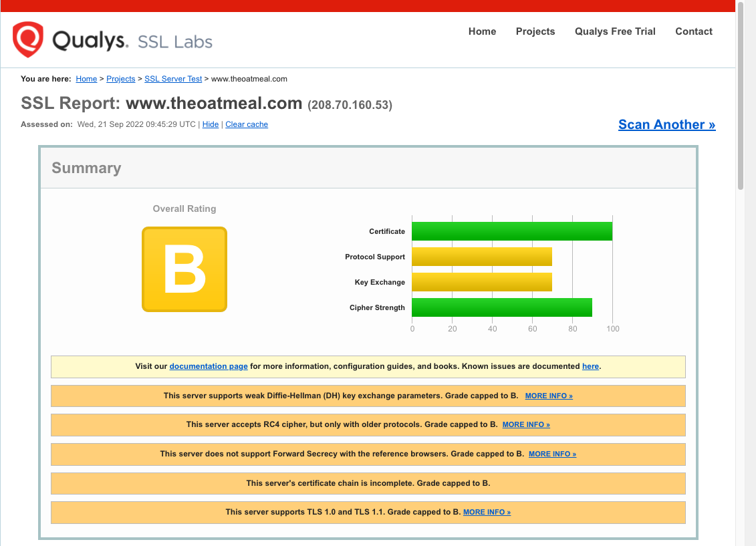Image resolution: width=756 pixels, height=546 pixels.
Task: Click the Clear cache link
Action: (247, 124)
